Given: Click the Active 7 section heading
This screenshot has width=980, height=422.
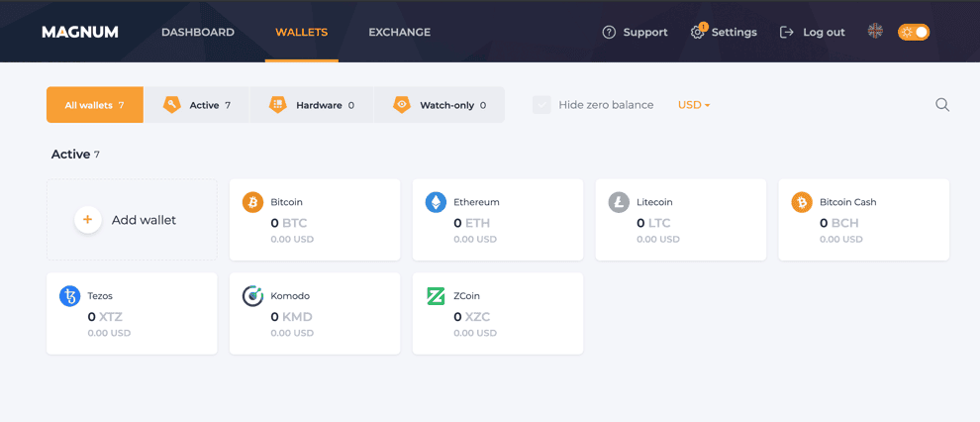Looking at the screenshot, I should pos(75,154).
